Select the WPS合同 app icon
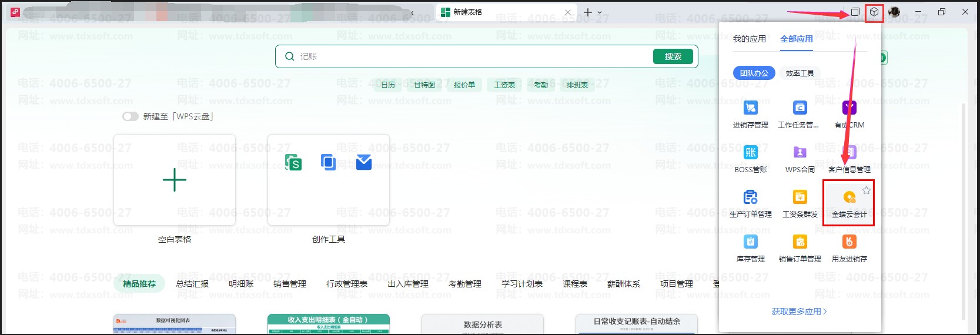The image size is (980, 335). [x=800, y=153]
